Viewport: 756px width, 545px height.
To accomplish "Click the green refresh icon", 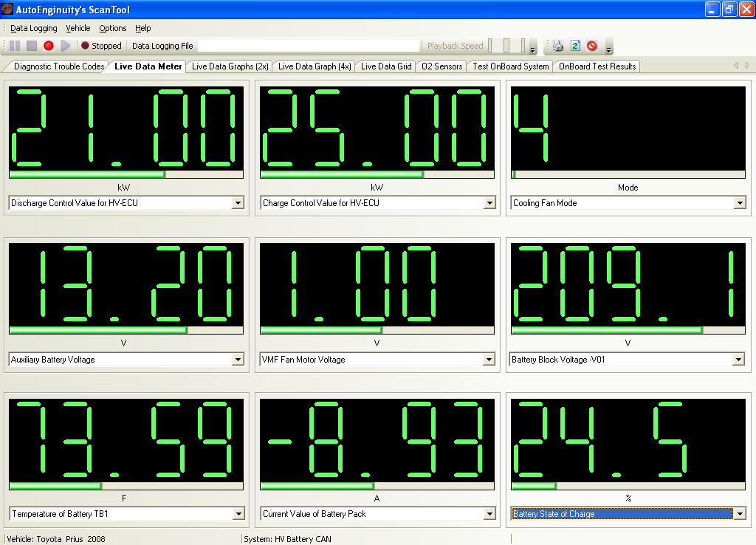I will click(x=575, y=46).
